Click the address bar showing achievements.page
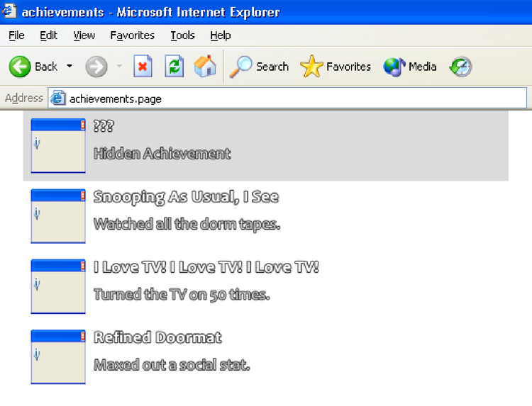 pos(287,98)
